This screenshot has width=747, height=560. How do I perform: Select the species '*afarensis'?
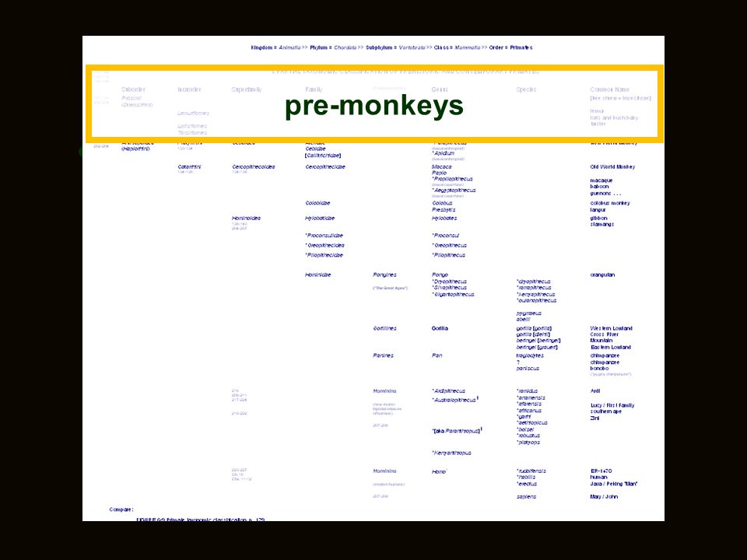(529, 404)
